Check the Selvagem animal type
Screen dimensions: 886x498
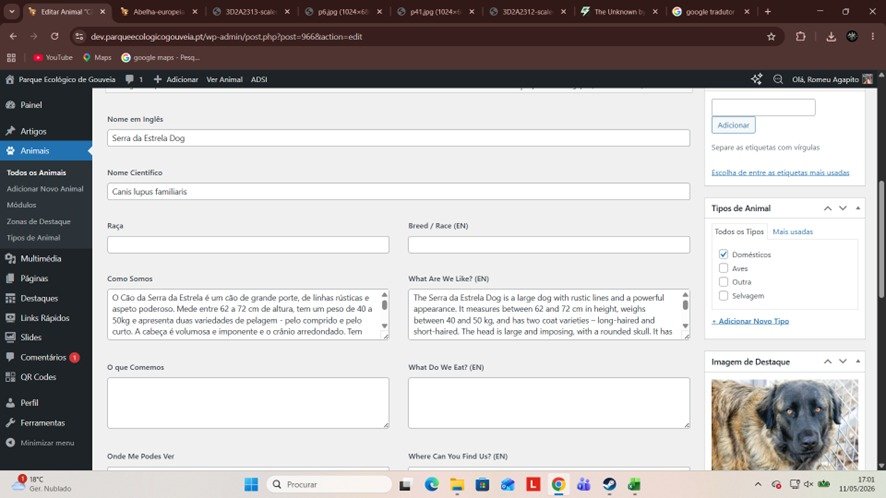[x=723, y=296]
